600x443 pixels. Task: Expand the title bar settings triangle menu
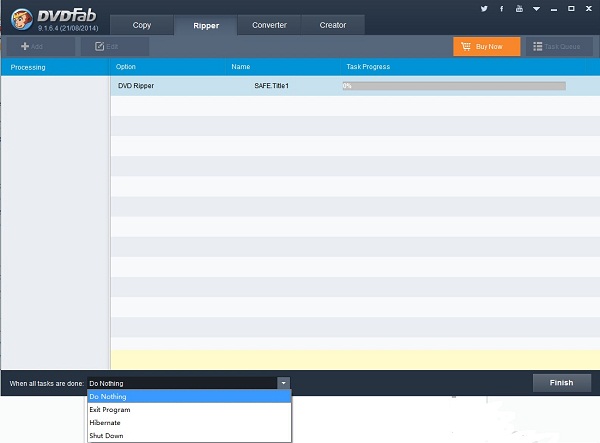[x=536, y=9]
